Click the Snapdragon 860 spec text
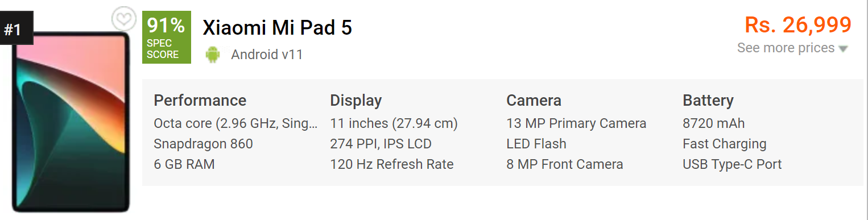 coord(204,144)
